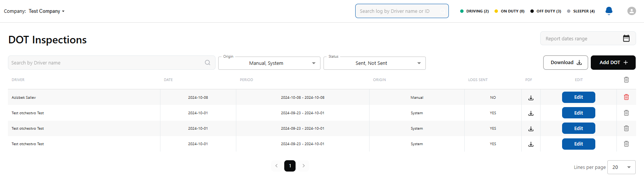Viewport: 644px width, 187px height.
Task: Download PDF for the last table row
Action: tap(531, 144)
